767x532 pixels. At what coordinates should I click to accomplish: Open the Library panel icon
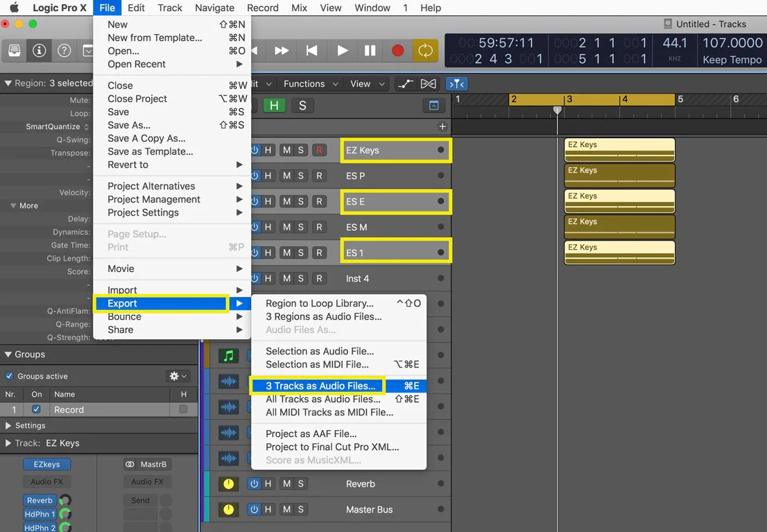(14, 51)
